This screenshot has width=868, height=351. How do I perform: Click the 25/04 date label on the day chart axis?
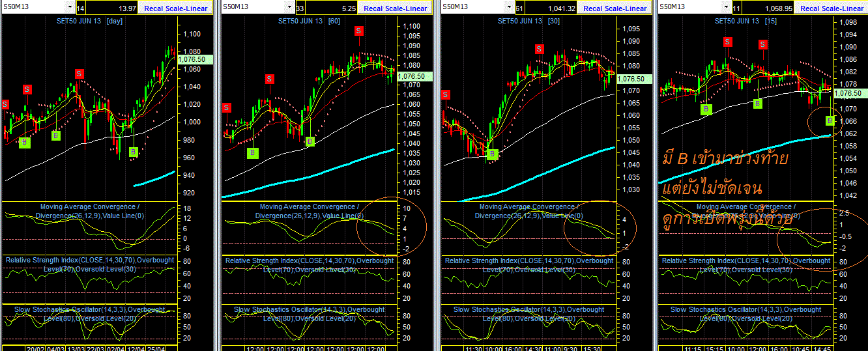coord(154,348)
